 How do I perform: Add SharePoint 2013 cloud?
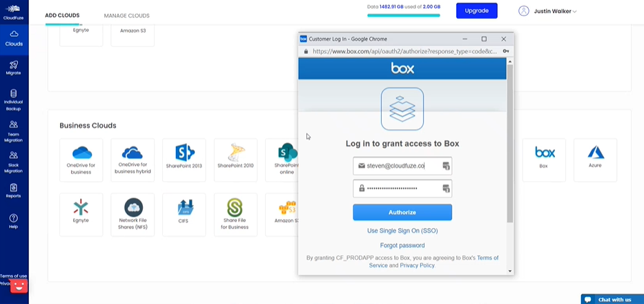184,160
